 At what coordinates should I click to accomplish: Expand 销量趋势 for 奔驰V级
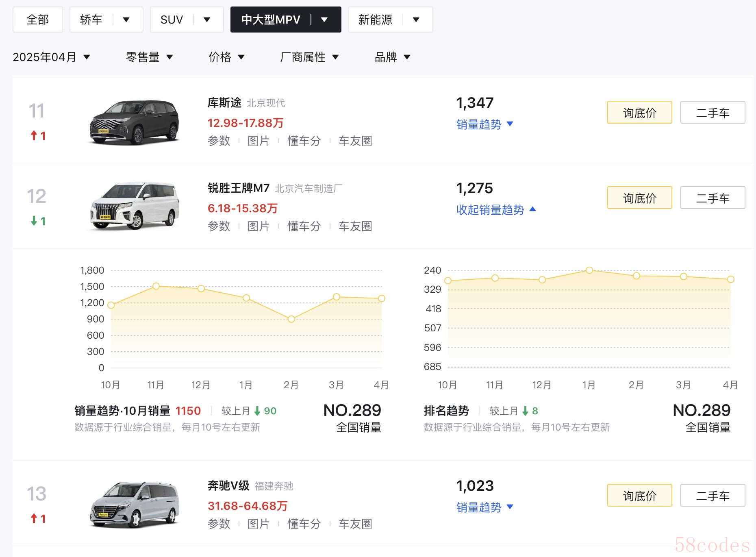coord(485,507)
